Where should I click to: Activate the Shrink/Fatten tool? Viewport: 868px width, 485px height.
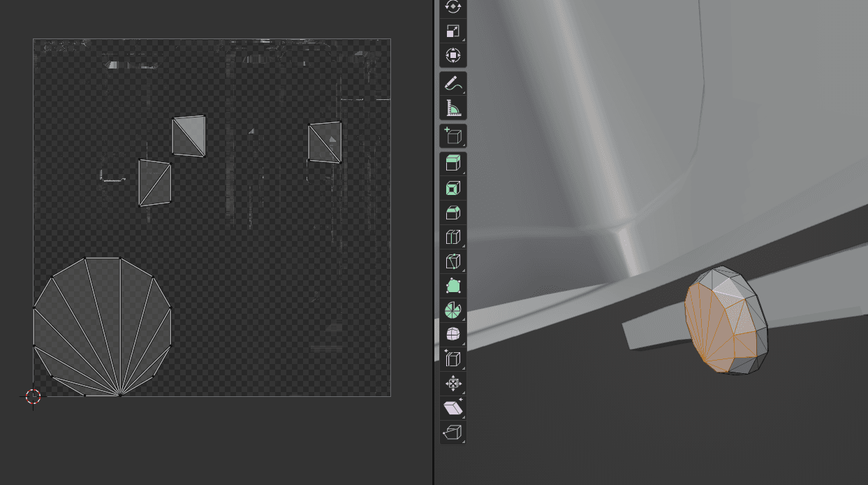click(x=453, y=384)
